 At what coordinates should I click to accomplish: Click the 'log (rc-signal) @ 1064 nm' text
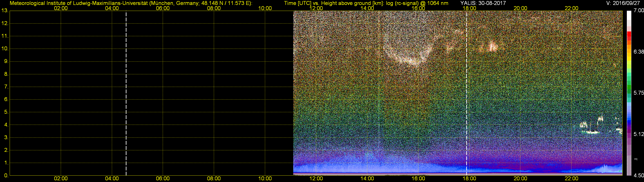point(417,3)
